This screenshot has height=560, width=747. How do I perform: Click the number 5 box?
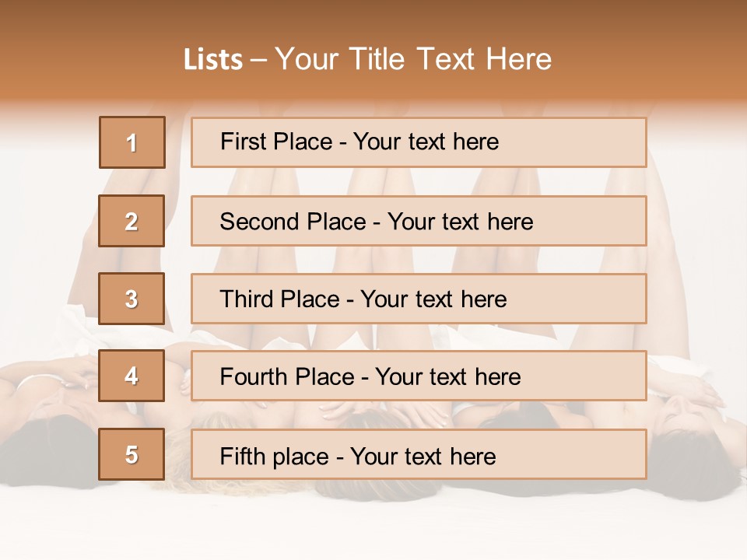[x=132, y=454]
